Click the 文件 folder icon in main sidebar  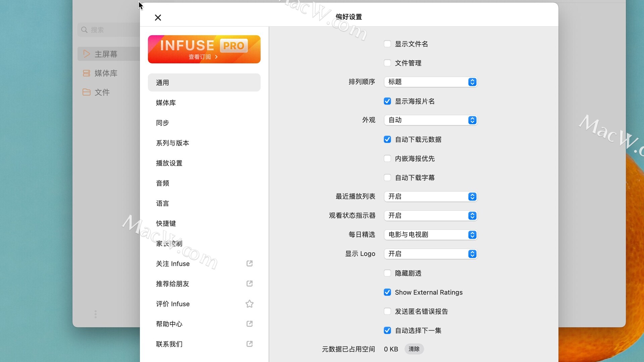[x=87, y=92]
